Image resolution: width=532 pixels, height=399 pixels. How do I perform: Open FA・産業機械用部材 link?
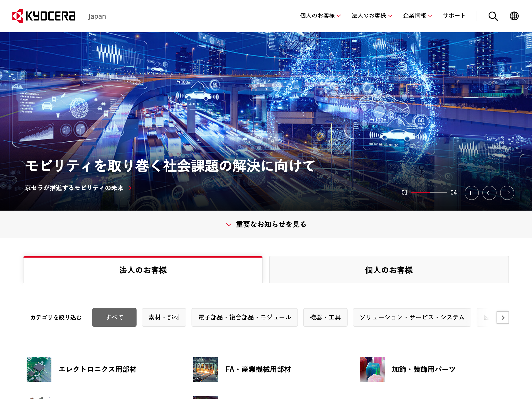pos(258,369)
